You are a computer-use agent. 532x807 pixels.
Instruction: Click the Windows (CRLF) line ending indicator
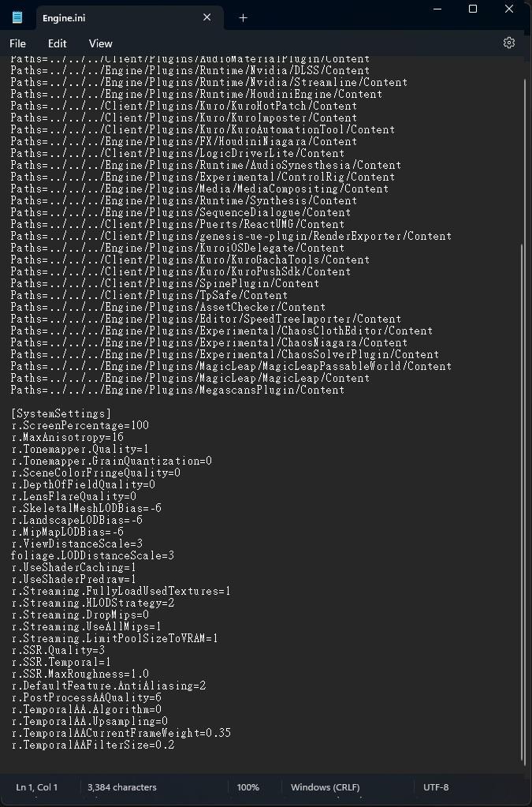pos(325,787)
